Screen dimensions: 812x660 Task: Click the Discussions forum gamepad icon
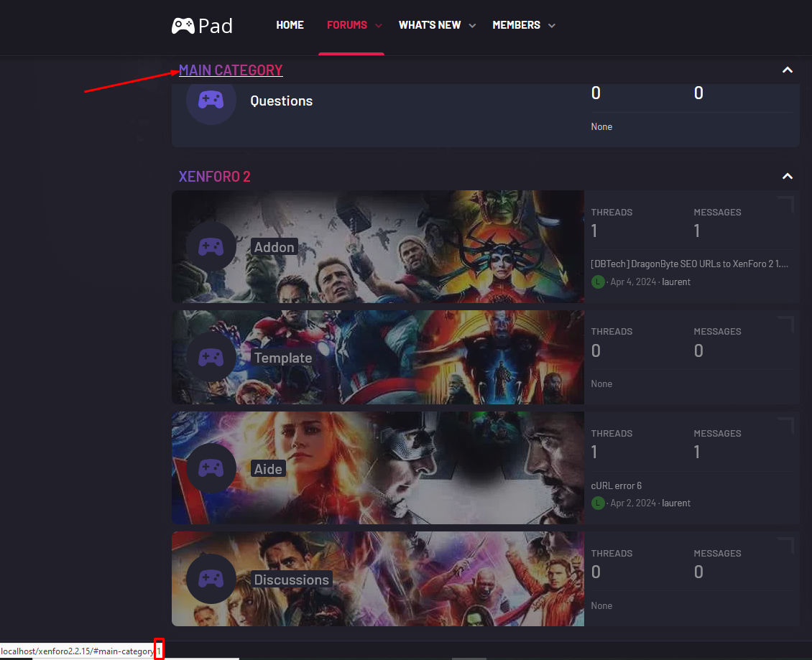point(211,579)
